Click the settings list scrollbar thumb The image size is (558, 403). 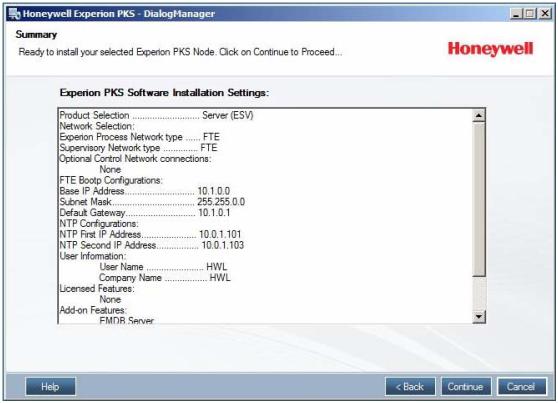tap(479, 199)
